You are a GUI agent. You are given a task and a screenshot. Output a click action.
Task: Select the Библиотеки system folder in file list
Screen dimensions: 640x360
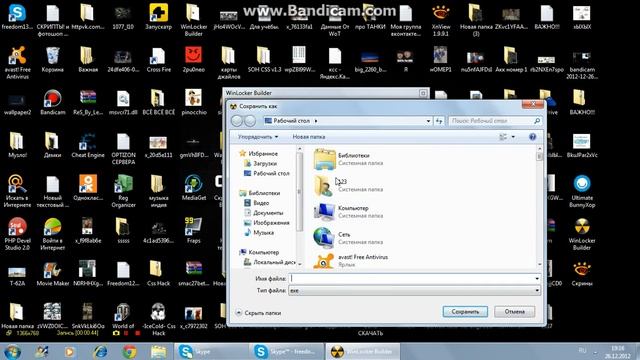[348, 159]
